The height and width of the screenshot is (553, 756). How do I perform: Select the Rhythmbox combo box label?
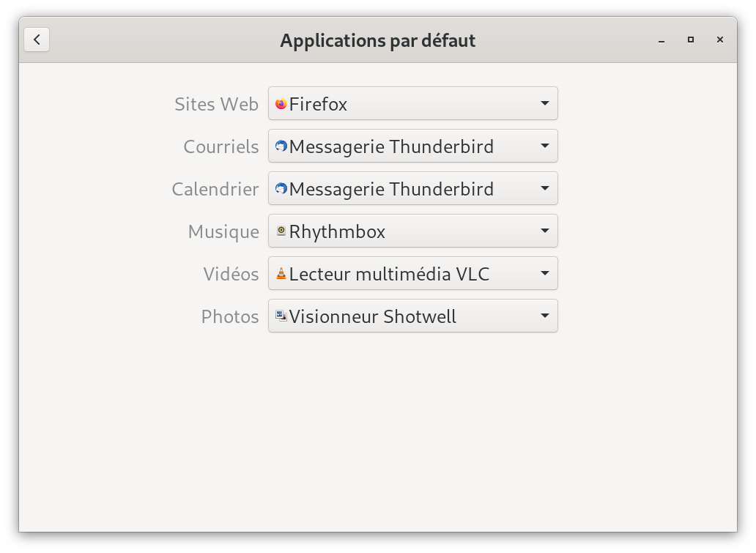point(337,231)
